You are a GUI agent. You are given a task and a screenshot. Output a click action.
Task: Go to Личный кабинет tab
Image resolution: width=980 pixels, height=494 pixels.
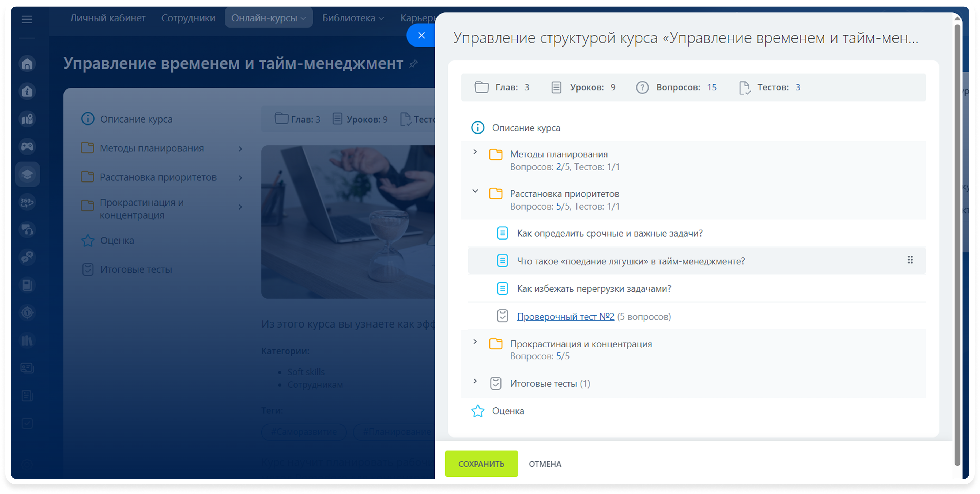click(108, 18)
